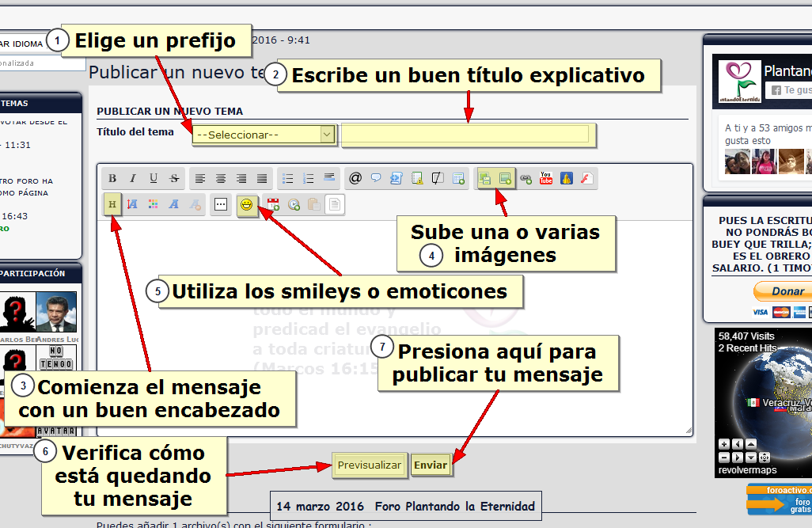
Task: Center-align the message text
Action: point(221,179)
